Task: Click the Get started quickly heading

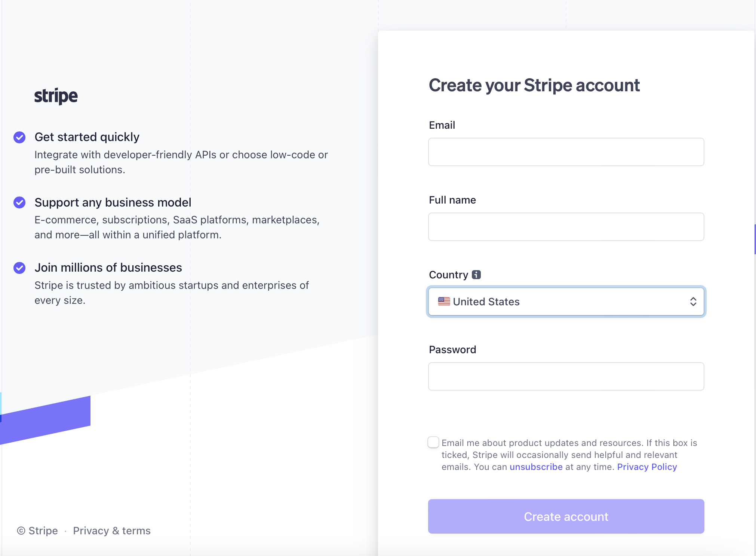Action: (x=87, y=137)
